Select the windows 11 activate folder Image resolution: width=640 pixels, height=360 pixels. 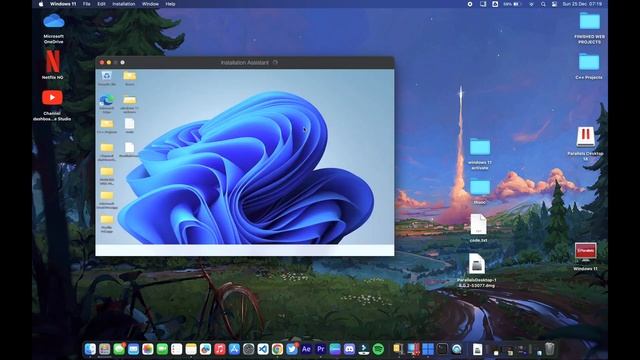coord(480,154)
